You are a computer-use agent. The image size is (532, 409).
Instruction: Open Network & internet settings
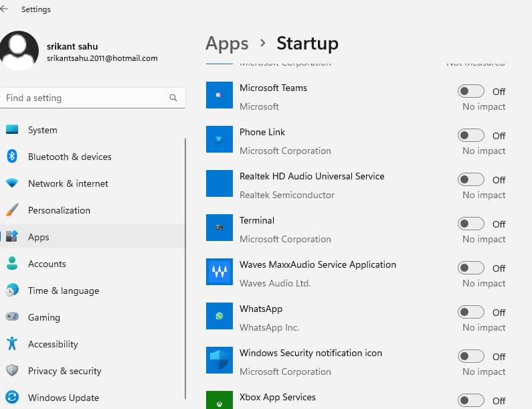coord(68,183)
